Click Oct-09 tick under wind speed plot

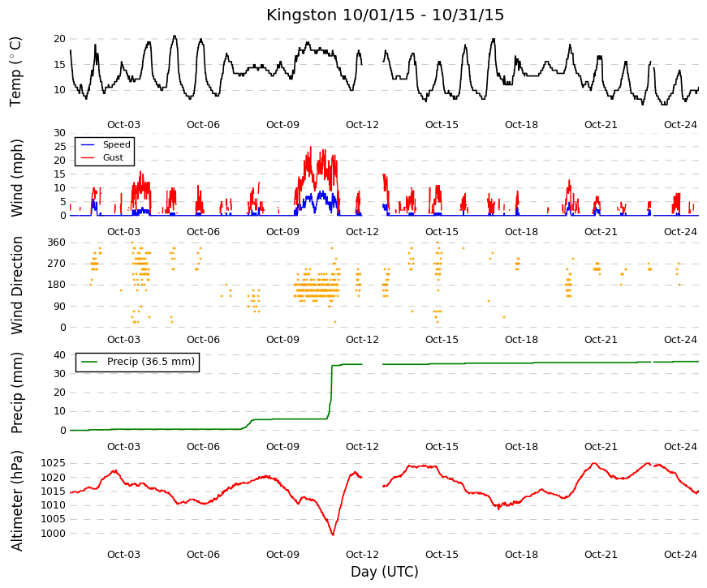282,232
